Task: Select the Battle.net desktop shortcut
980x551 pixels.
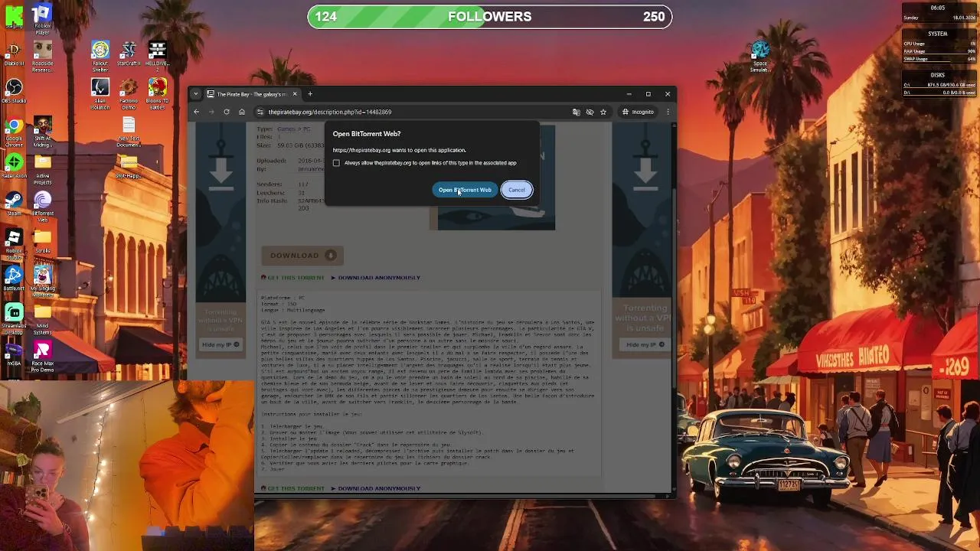Action: pyautogui.click(x=14, y=279)
